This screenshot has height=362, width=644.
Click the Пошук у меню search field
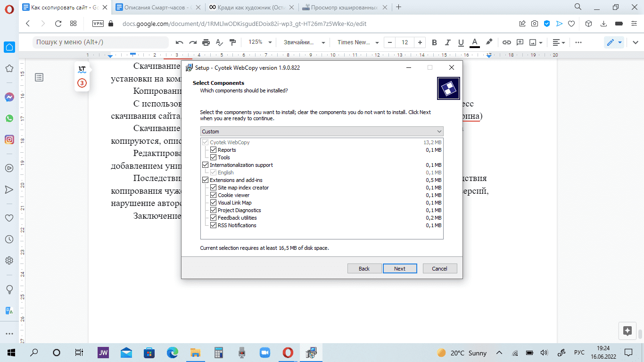[x=100, y=42]
